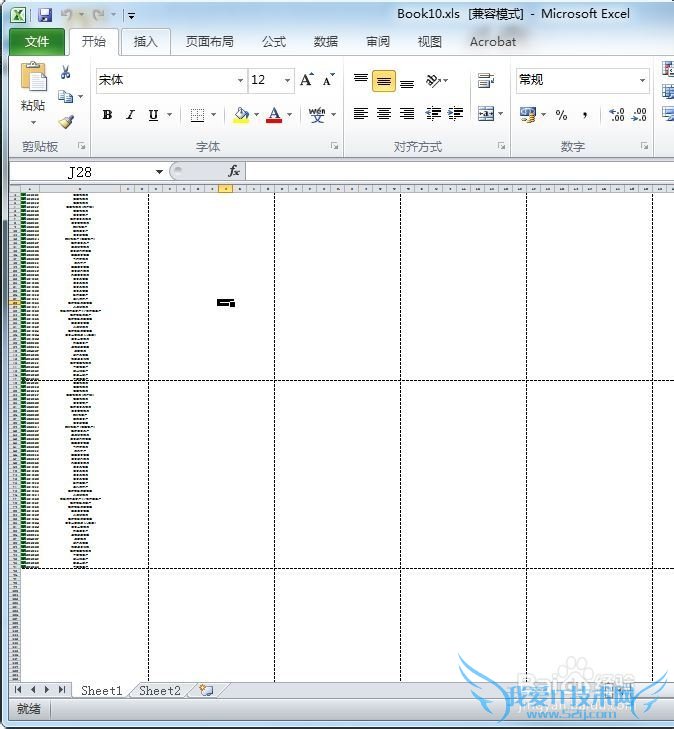The image size is (674, 729).
Task: Click the Increase Font Size icon
Action: click(307, 80)
